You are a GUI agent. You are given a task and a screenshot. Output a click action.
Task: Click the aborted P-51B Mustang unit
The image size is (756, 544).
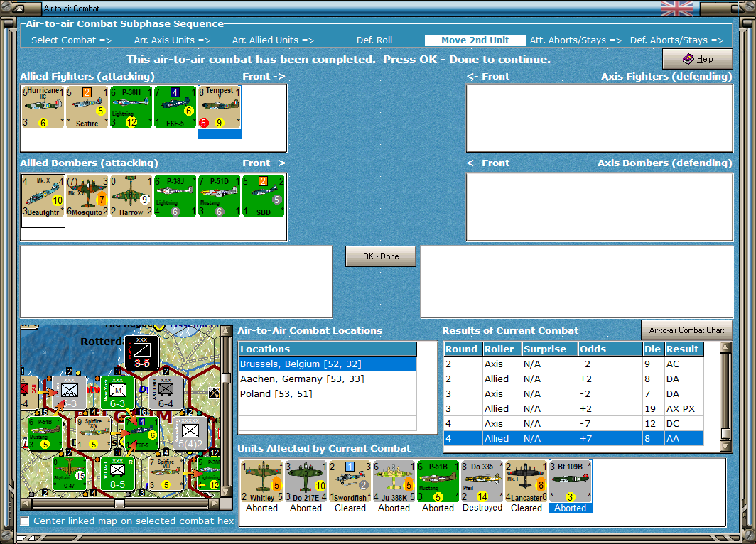point(438,482)
